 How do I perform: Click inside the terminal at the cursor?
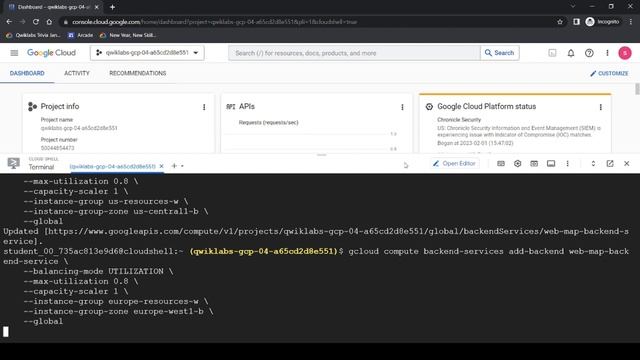pyautogui.click(x=6, y=331)
